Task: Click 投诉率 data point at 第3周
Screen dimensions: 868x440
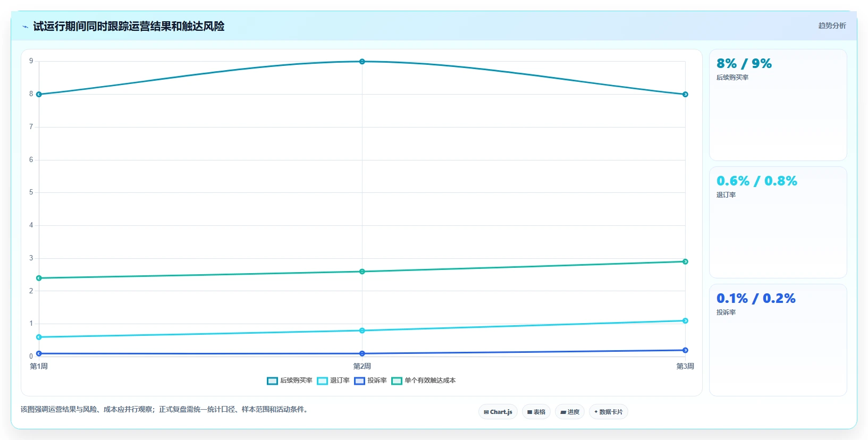Action: tap(685, 350)
